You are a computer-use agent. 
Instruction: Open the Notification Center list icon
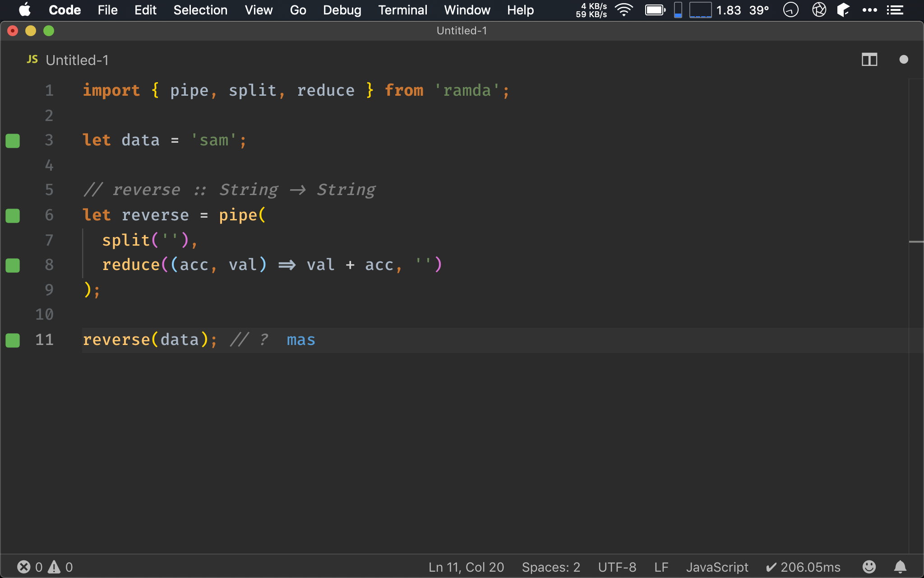(895, 10)
